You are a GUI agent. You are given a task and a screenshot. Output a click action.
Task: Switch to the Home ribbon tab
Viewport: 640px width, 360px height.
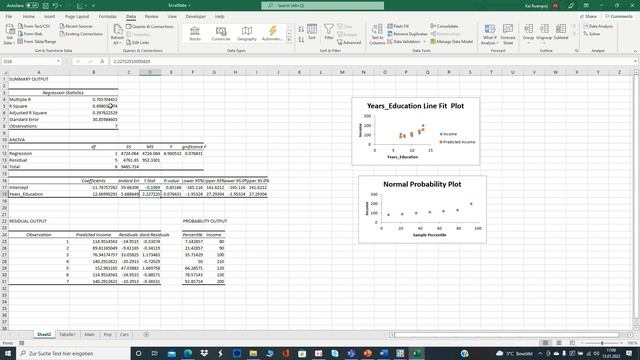(x=29, y=16)
